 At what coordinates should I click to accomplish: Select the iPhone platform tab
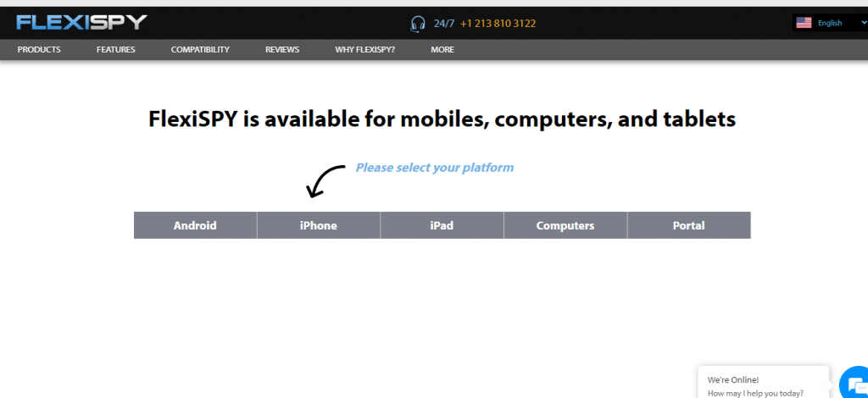(319, 225)
